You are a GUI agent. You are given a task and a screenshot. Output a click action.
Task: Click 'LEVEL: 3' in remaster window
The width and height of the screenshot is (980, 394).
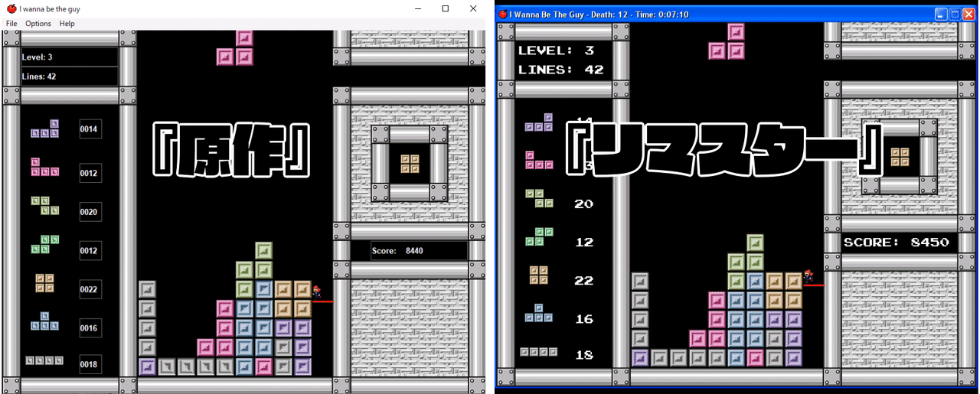(x=557, y=50)
